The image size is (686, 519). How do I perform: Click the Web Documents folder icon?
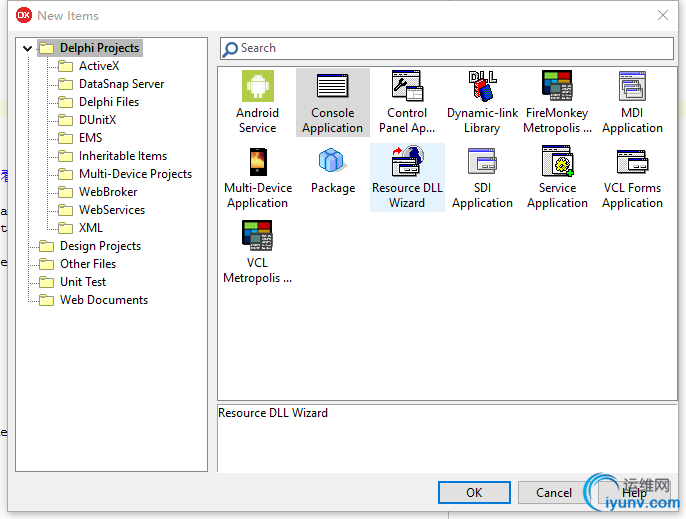click(46, 300)
